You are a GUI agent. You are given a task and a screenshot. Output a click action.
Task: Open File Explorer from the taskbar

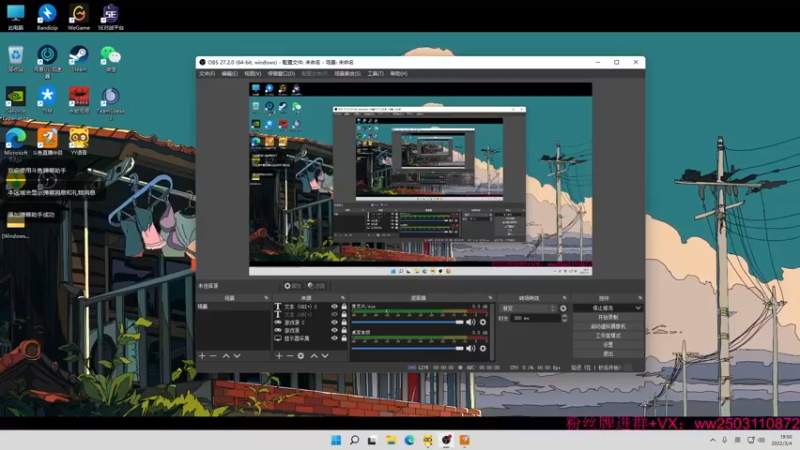391,440
